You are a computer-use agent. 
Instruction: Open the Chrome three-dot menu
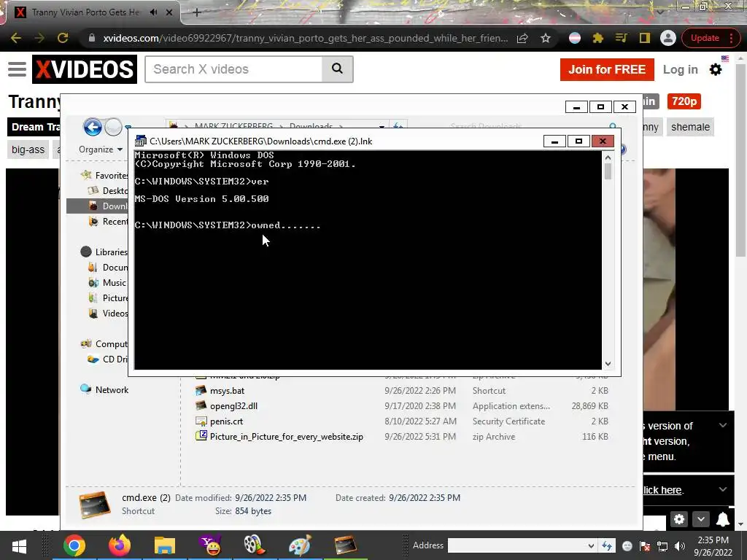click(731, 38)
